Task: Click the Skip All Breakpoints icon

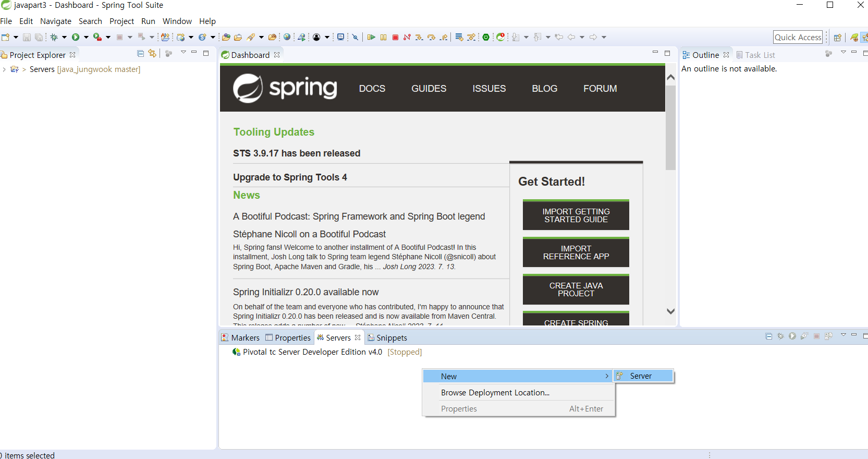Action: click(355, 37)
